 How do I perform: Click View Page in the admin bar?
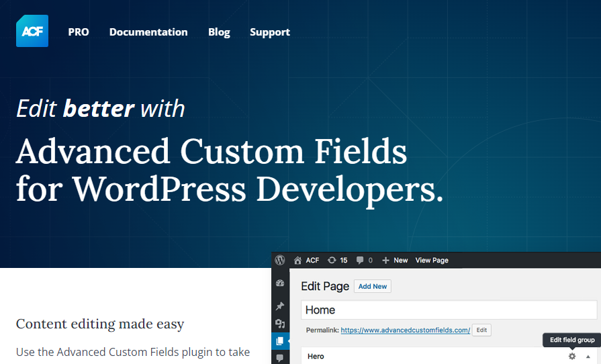pyautogui.click(x=432, y=261)
